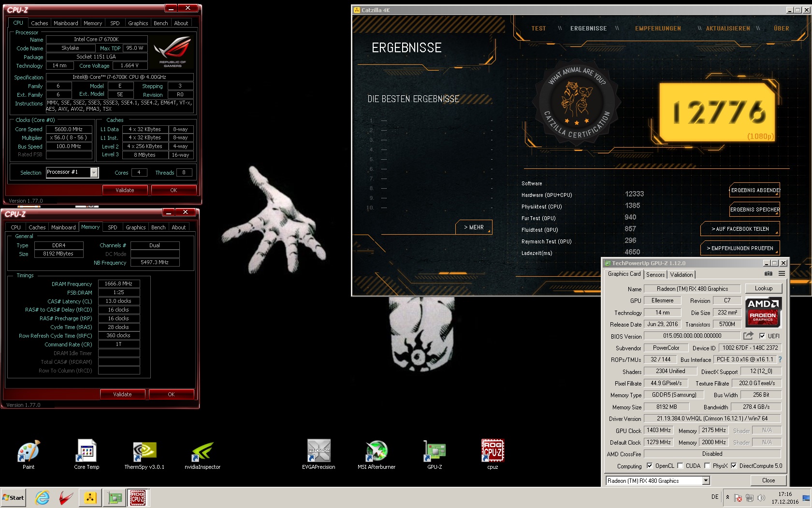Open the ThermSpy v3.0.1 desktop icon
812x508 pixels.
coord(144,454)
